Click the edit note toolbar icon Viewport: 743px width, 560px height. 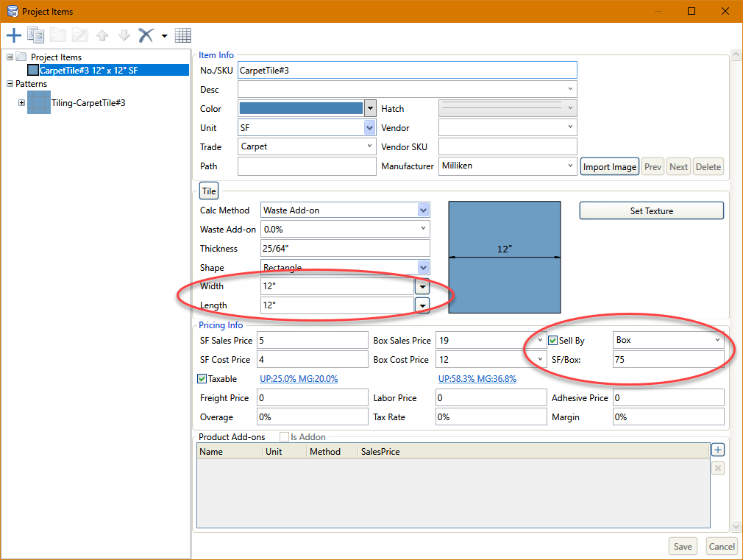tap(79, 35)
